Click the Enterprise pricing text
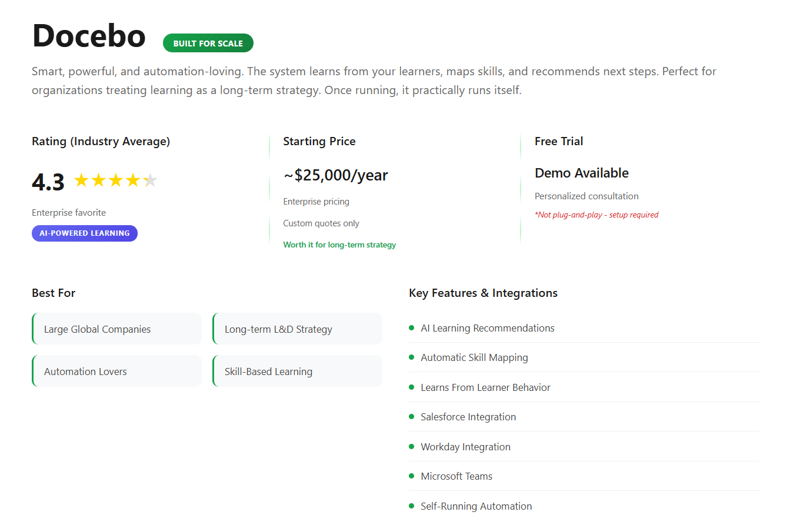 coord(316,202)
